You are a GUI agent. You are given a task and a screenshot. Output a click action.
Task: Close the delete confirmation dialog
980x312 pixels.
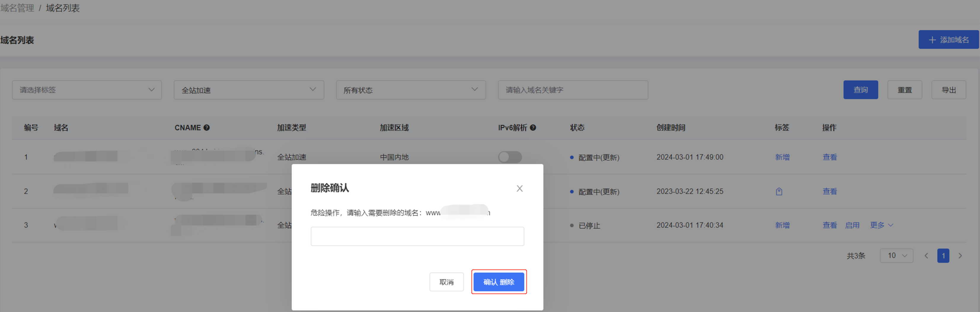[519, 188]
